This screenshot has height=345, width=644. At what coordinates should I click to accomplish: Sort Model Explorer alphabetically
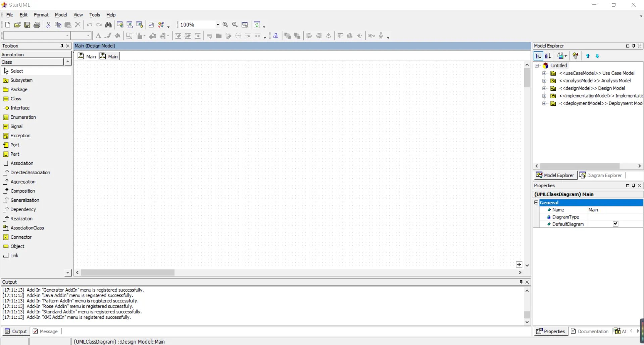tap(548, 56)
